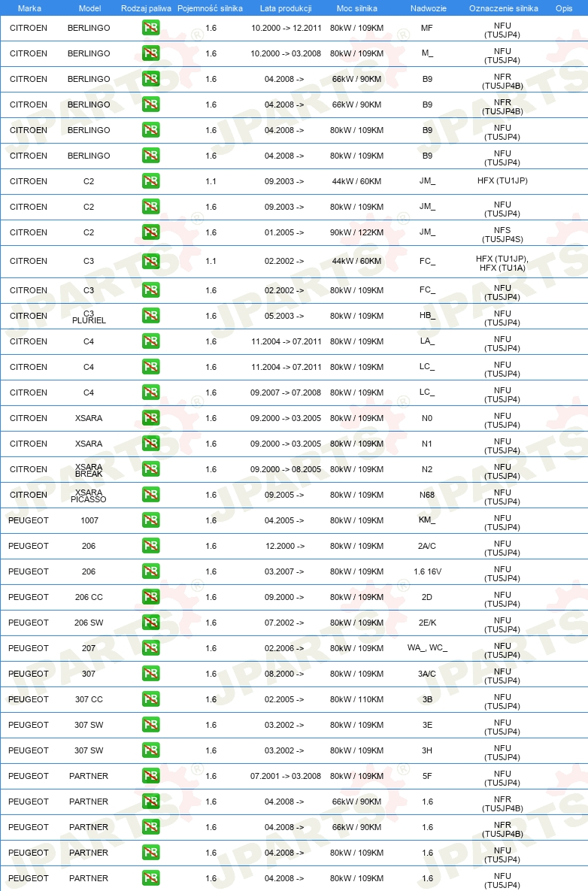Click the Oznaczenie silnika column header

point(503,8)
